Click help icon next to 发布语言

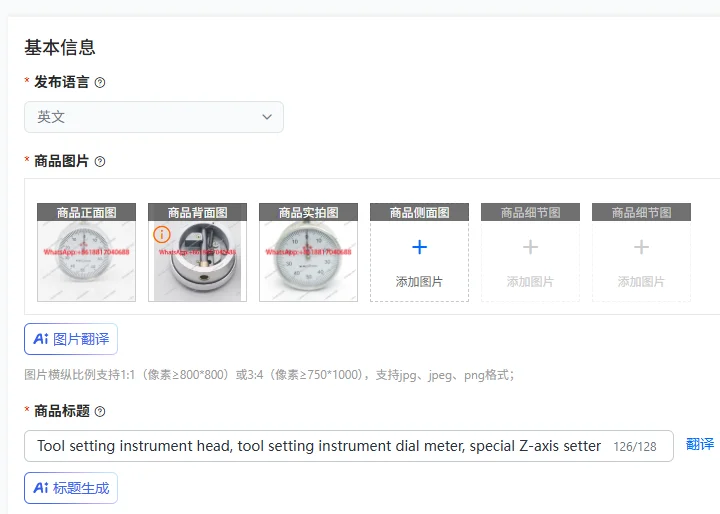(x=100, y=83)
